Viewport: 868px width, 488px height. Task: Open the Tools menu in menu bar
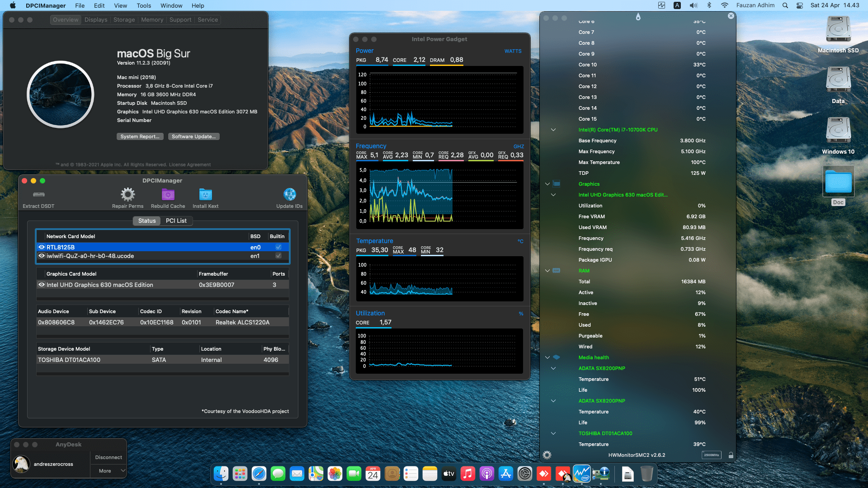[144, 5]
